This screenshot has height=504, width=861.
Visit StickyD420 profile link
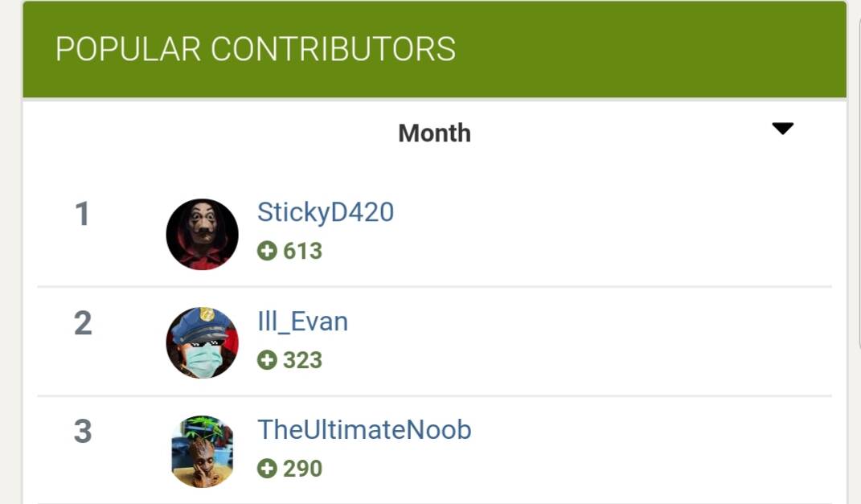pos(326,213)
